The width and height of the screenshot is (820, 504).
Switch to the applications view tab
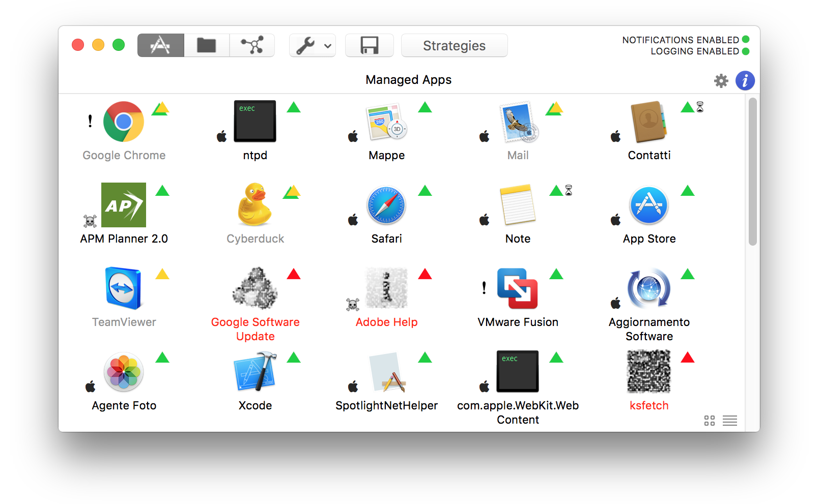[160, 45]
